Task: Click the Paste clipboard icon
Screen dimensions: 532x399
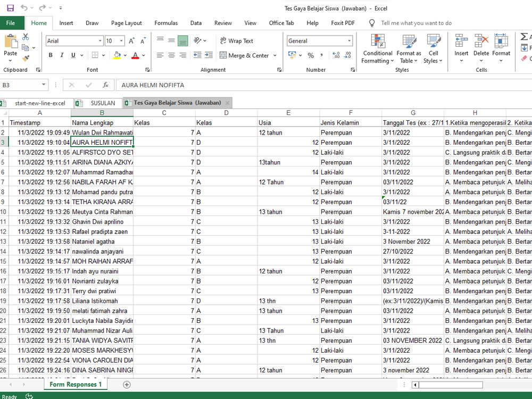Action: pyautogui.click(x=11, y=41)
